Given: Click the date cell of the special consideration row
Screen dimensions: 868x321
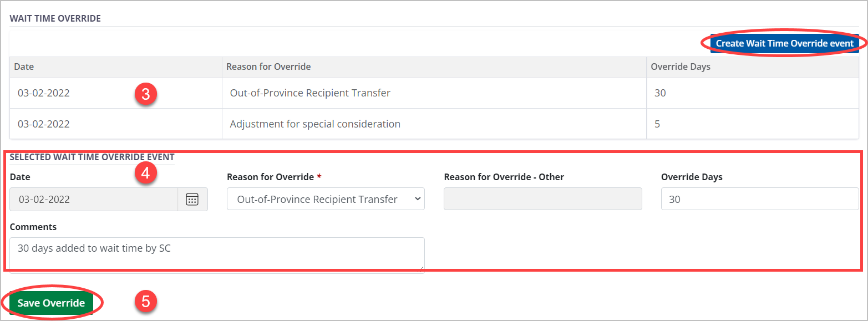Looking at the screenshot, I should click(x=44, y=124).
